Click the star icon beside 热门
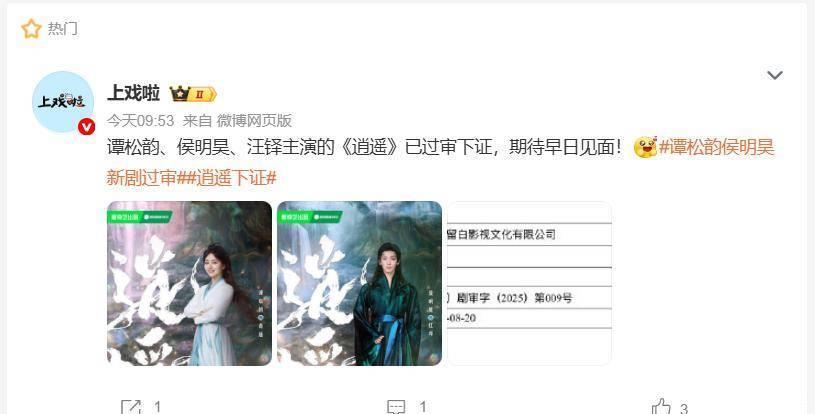Screen dimensions: 815x414 tap(31, 29)
